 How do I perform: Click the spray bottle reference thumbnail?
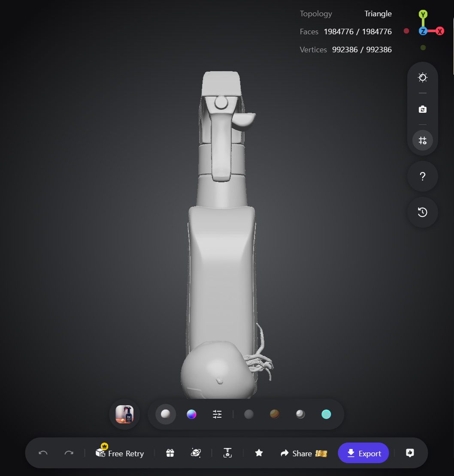tap(124, 414)
